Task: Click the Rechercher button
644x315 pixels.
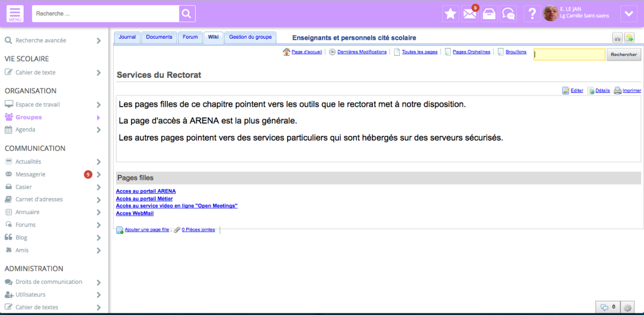Action: click(x=624, y=54)
